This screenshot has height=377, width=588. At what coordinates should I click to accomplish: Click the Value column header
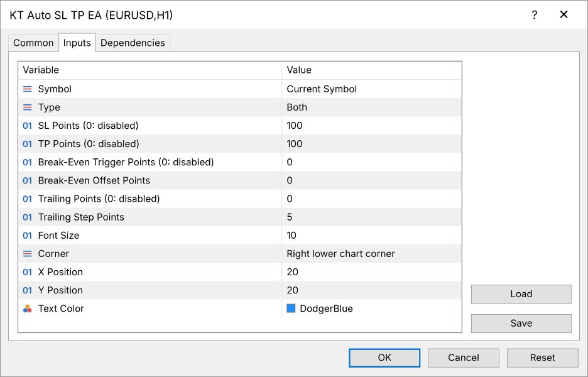click(372, 70)
